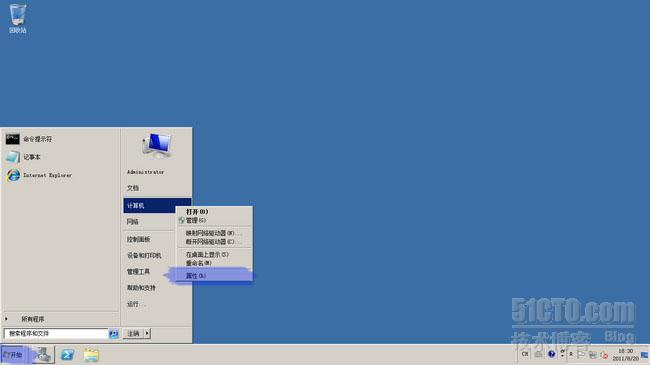
Task: Click the blue help icon in tray
Action: tap(551, 354)
